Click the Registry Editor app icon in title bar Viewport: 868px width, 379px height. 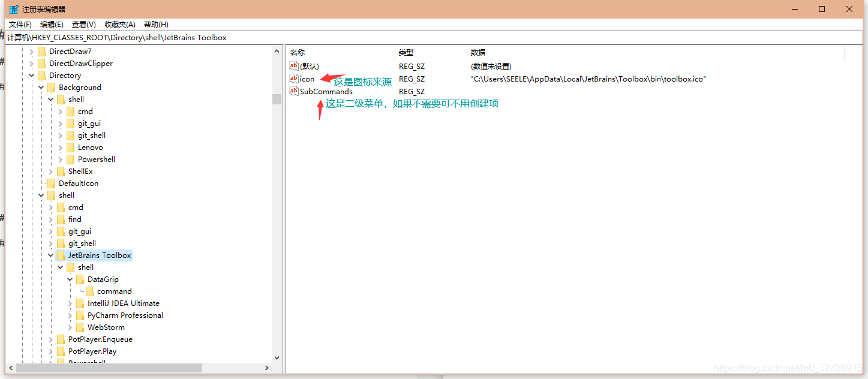(x=14, y=9)
